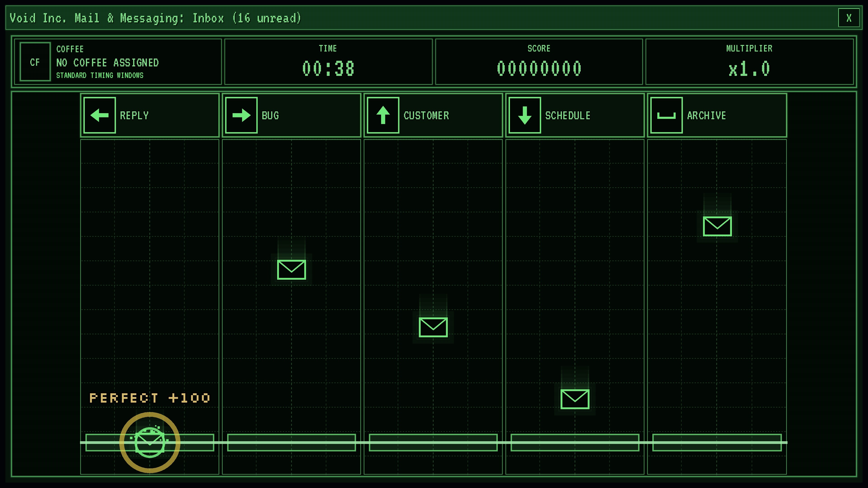Click the Archive lane hit zone bar
Image resolution: width=868 pixels, height=488 pixels.
click(x=717, y=443)
